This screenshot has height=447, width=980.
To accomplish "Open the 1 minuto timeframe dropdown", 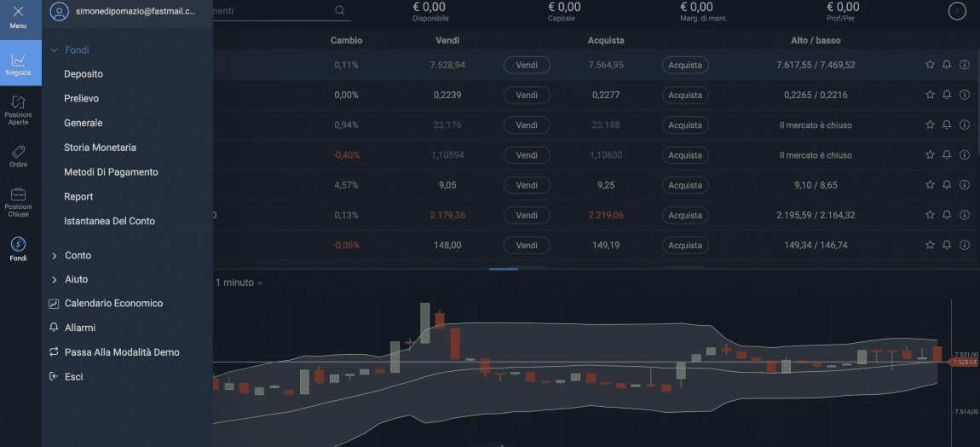I will [239, 282].
